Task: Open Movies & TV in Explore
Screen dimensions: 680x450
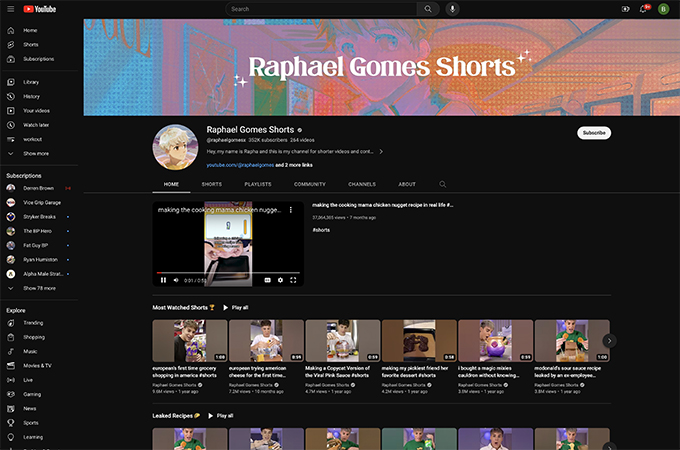Action: coord(39,365)
